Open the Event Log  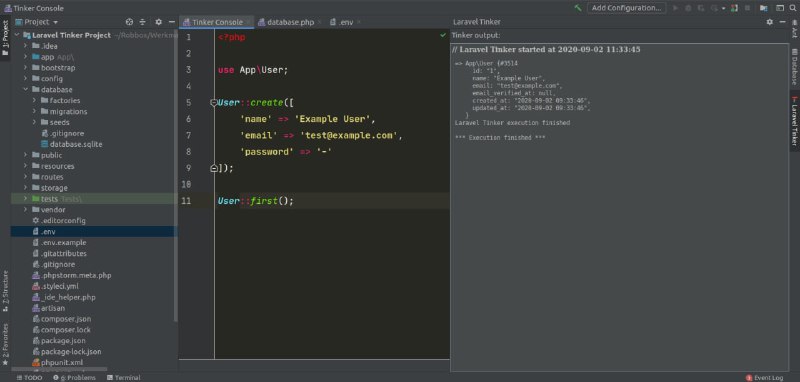coord(764,377)
